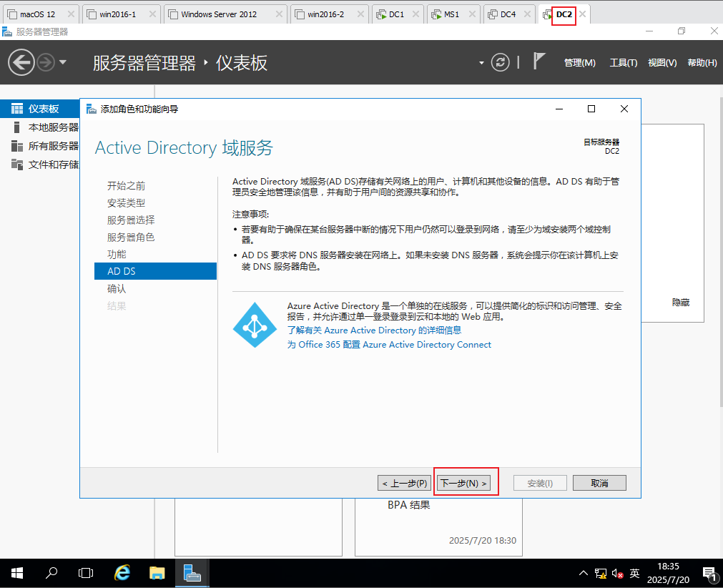
Task: Go to 安装类型 wizard step
Action: point(126,203)
